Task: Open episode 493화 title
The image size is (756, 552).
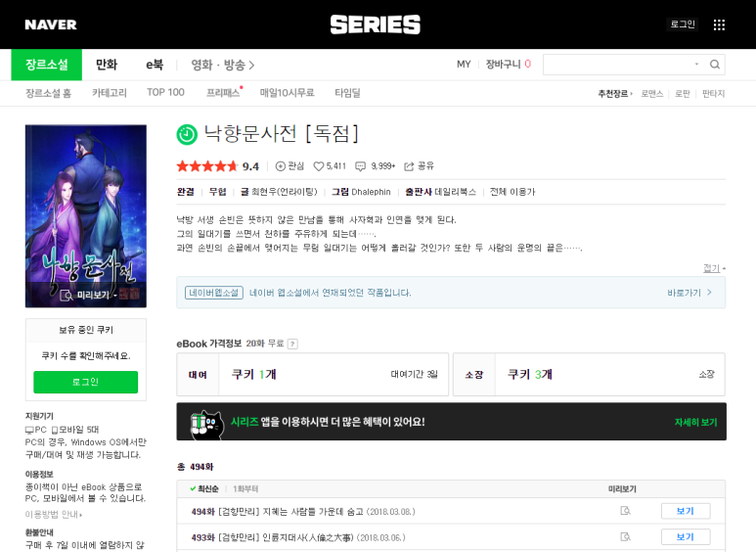Action: click(x=298, y=537)
